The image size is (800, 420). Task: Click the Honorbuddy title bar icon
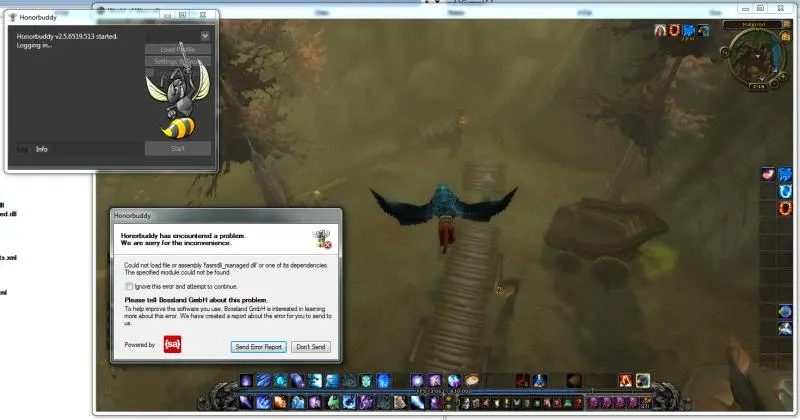[13, 17]
